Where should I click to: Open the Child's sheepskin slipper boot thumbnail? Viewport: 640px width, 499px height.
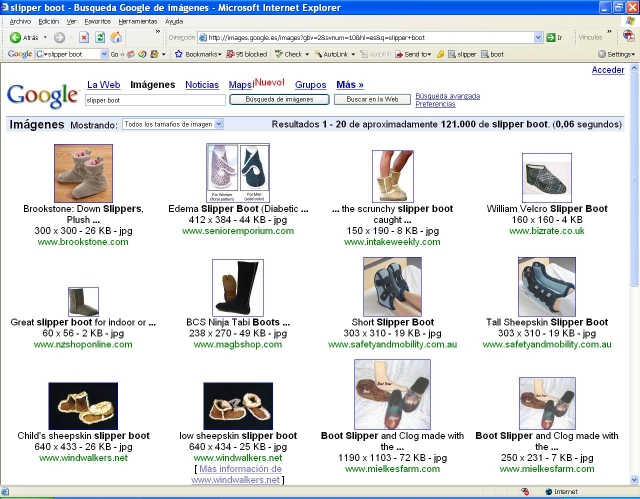pos(83,406)
